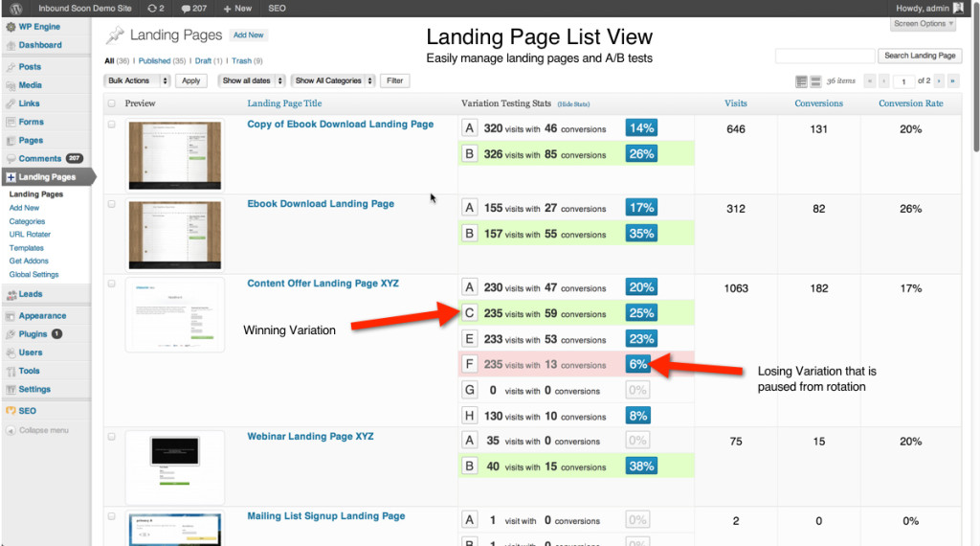Open the Templates submenu item

click(26, 248)
